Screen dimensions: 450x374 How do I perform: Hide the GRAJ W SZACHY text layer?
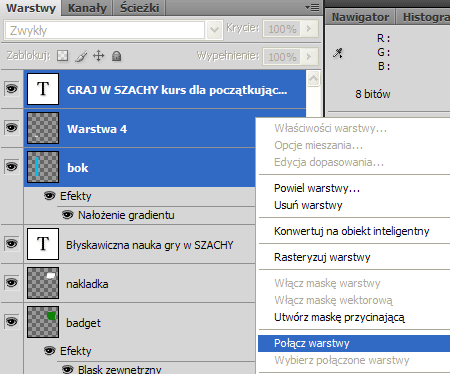[x=12, y=89]
